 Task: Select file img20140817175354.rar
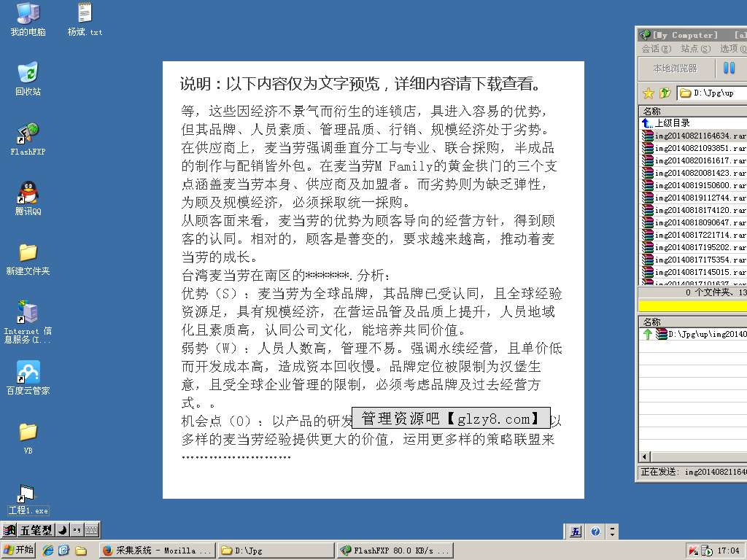coord(693,260)
